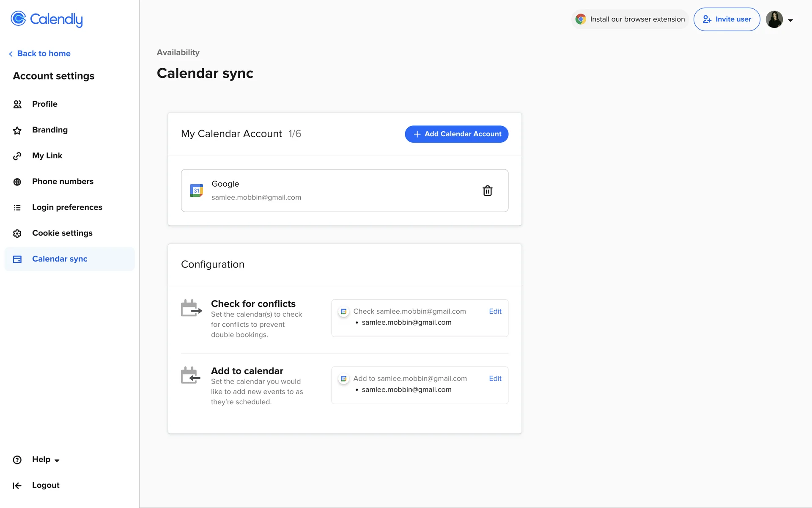The width and height of the screenshot is (812, 508).
Task: Open Login preferences settings
Action: click(x=67, y=207)
